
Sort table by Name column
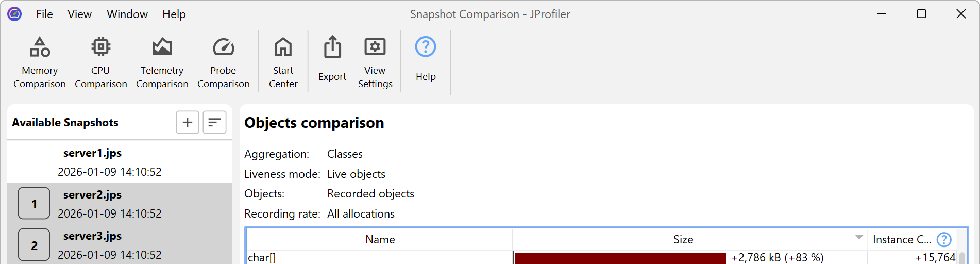(x=380, y=240)
